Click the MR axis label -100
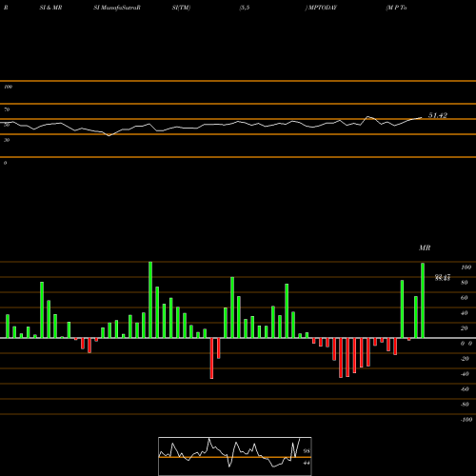Viewport: 476px width, 476px height. coord(466,420)
